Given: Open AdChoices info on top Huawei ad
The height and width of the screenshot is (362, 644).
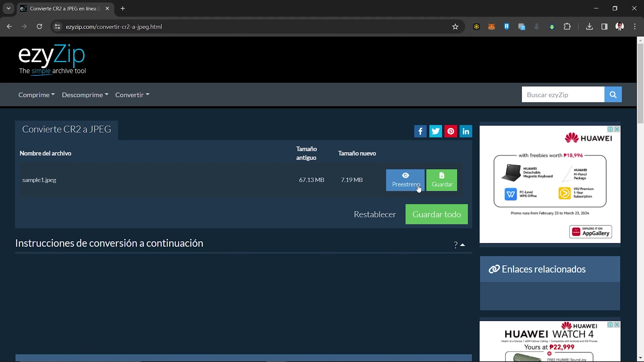Looking at the screenshot, I should click(x=610, y=129).
